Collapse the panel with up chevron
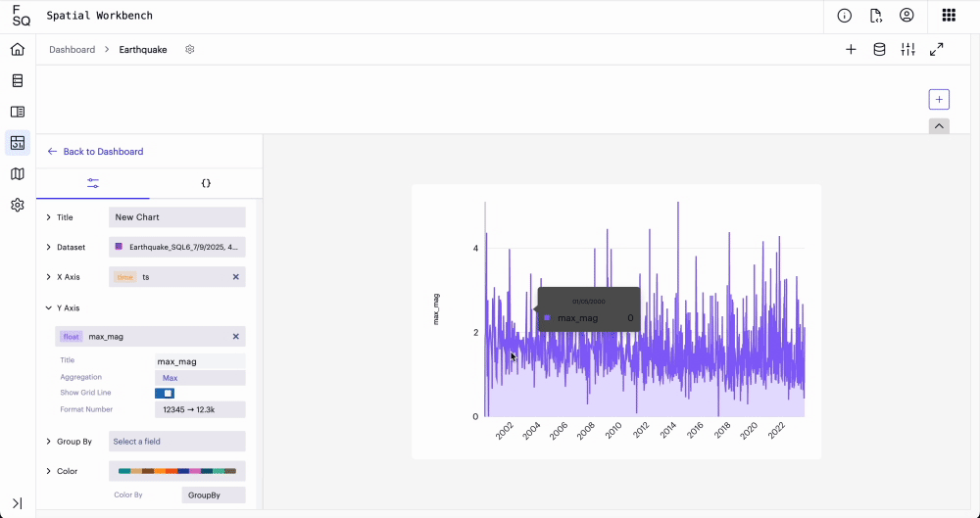The height and width of the screenshot is (518, 980). point(939,126)
